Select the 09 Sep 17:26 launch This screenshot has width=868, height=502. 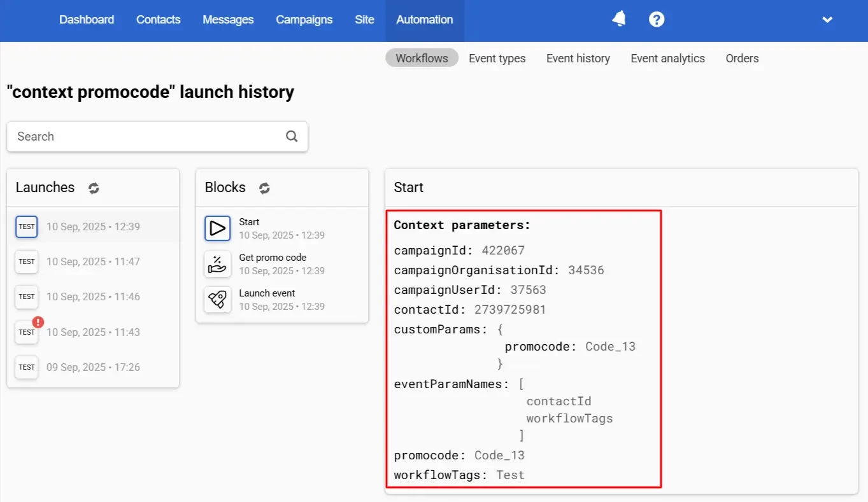pyautogui.click(x=92, y=367)
